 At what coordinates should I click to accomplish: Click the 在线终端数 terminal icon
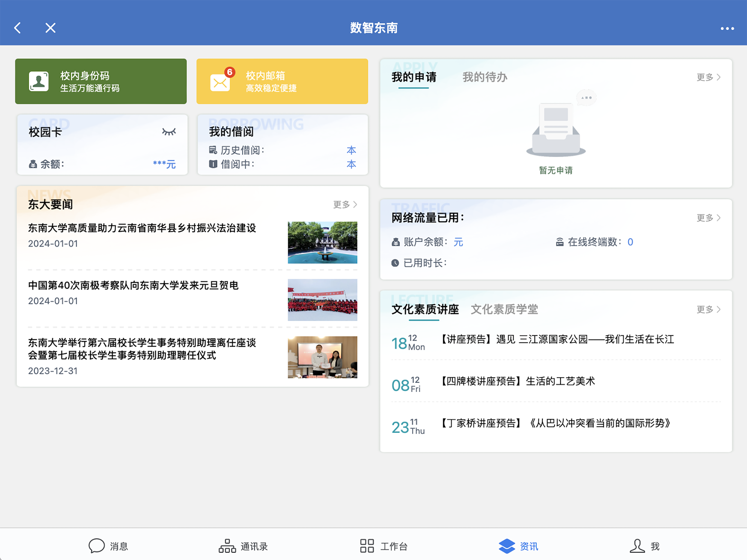560,242
